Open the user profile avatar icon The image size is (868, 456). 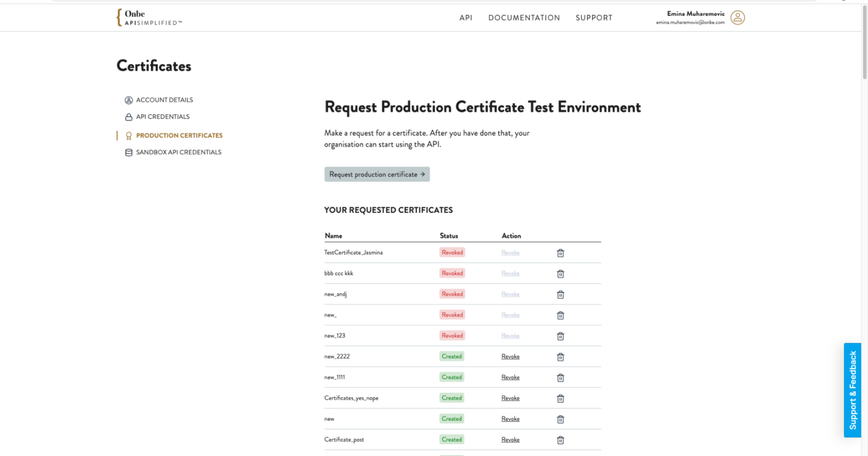coord(738,18)
